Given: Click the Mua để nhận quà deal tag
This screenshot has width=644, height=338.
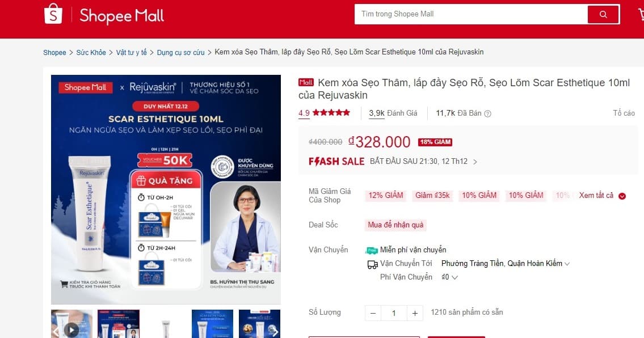Looking at the screenshot, I should click(x=395, y=225).
